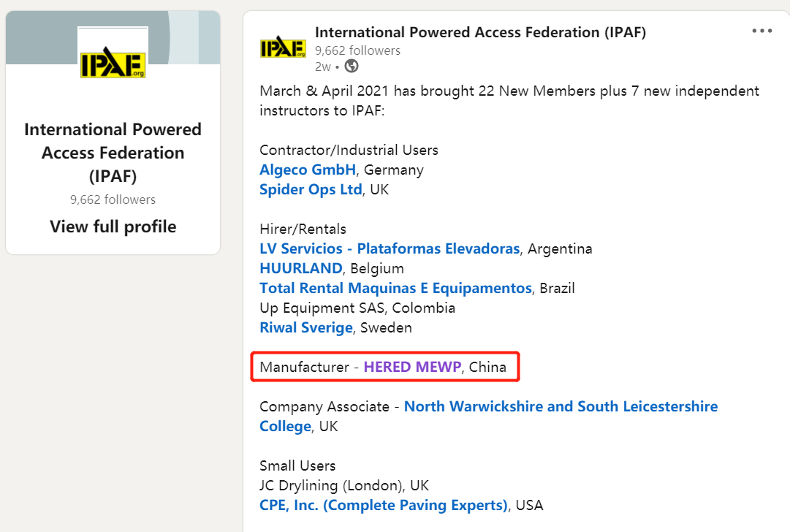
Task: Open the Spider Ops Ltd link
Action: (x=311, y=189)
